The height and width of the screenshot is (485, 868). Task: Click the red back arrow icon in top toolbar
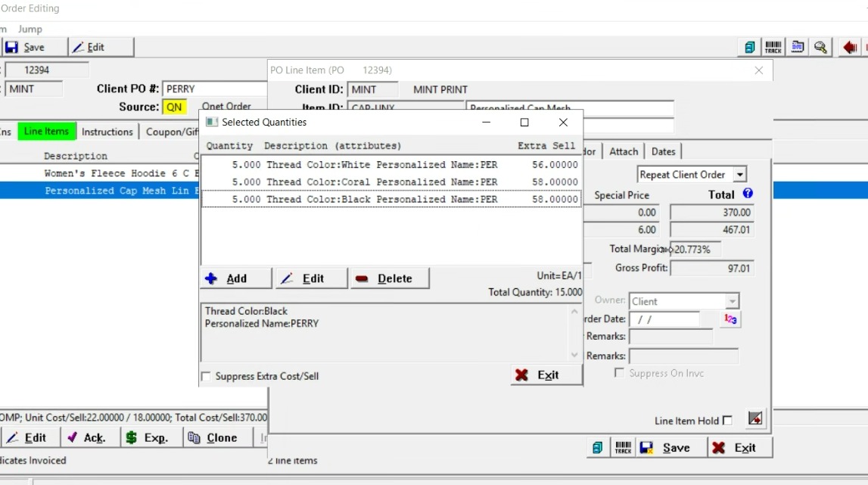click(x=850, y=48)
